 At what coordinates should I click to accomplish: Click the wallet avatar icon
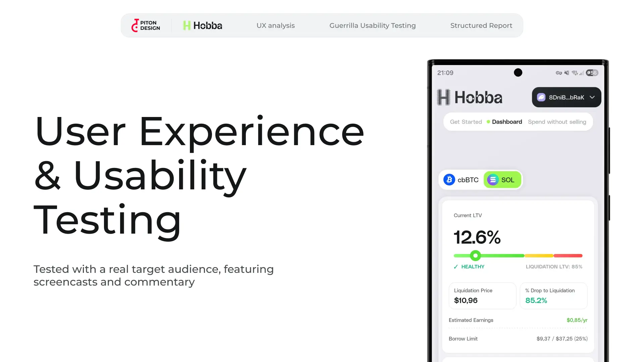(541, 97)
